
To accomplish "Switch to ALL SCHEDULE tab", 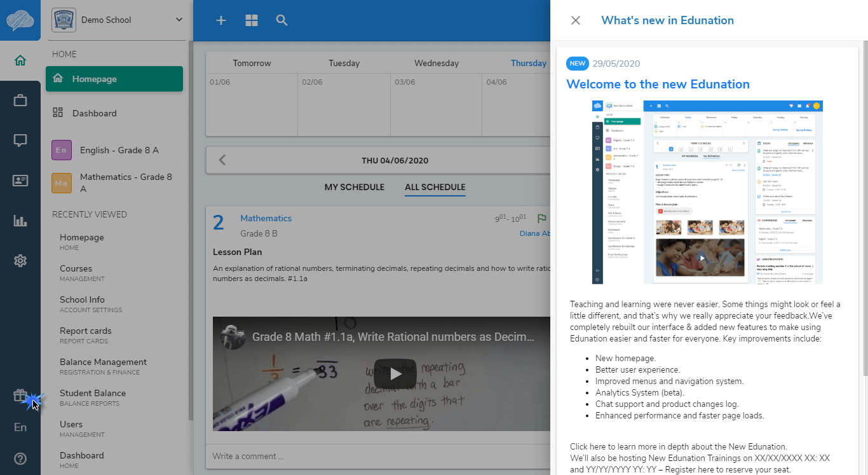I will coord(435,187).
